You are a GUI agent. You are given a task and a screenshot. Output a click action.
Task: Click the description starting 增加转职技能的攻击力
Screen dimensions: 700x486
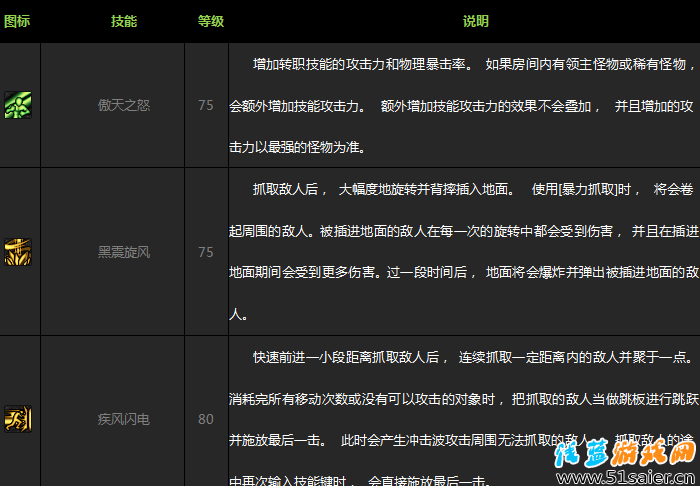464,106
